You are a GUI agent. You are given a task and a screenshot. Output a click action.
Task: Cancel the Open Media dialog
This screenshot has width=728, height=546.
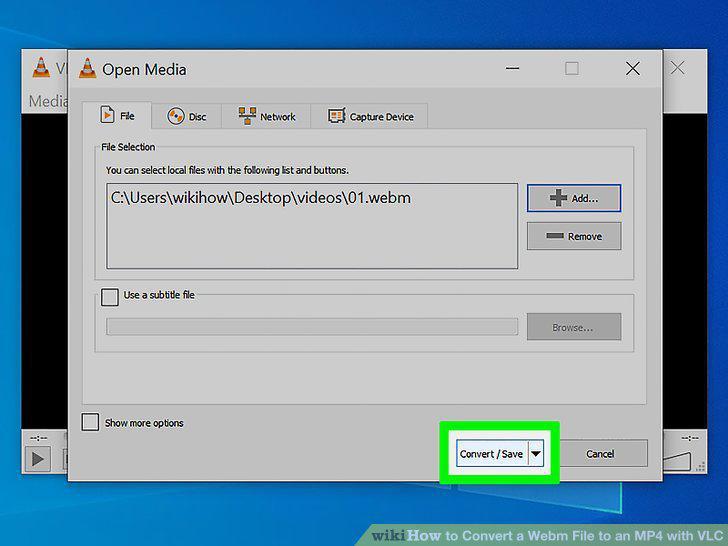600,454
